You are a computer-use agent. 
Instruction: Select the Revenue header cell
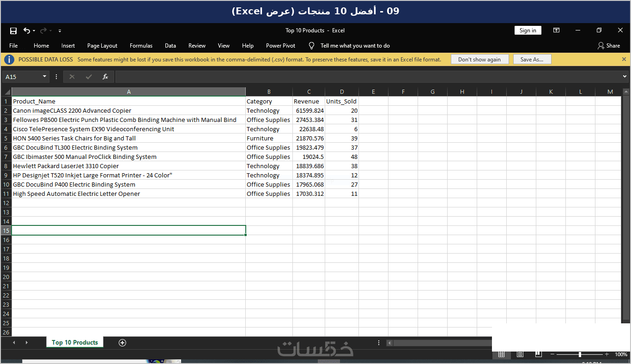[309, 101]
